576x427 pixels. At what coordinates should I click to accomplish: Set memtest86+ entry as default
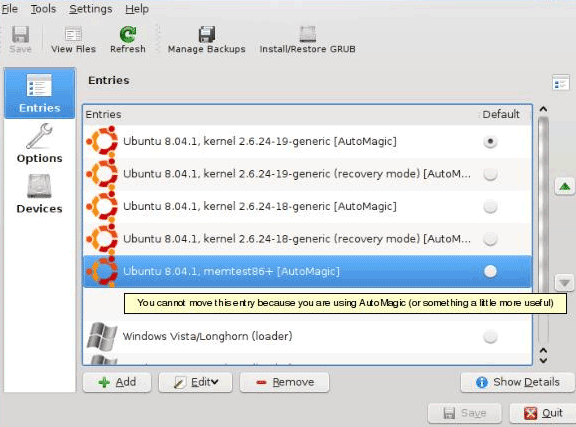(490, 271)
